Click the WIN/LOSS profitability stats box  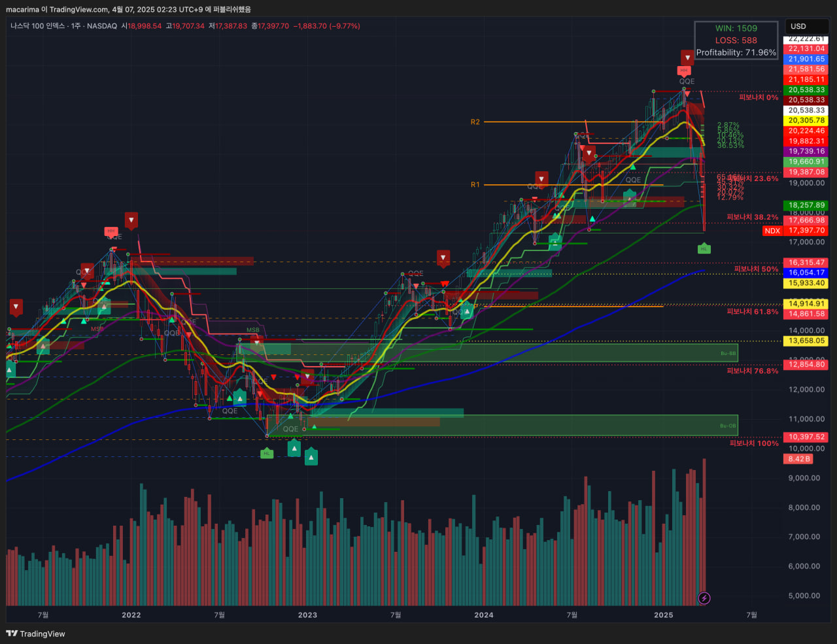pyautogui.click(x=736, y=40)
